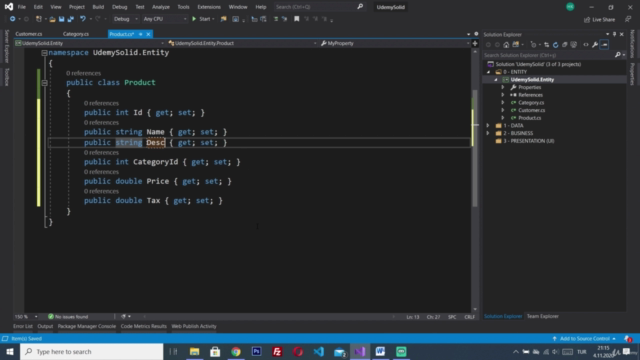The width and height of the screenshot is (640, 360).
Task: Open the Any CPU platform dropdown
Action: (x=165, y=19)
